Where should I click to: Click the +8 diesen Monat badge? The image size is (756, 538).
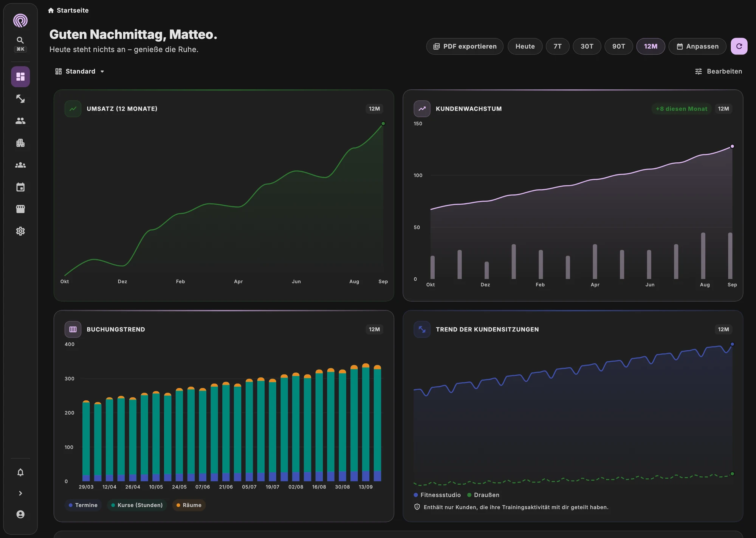(x=681, y=109)
